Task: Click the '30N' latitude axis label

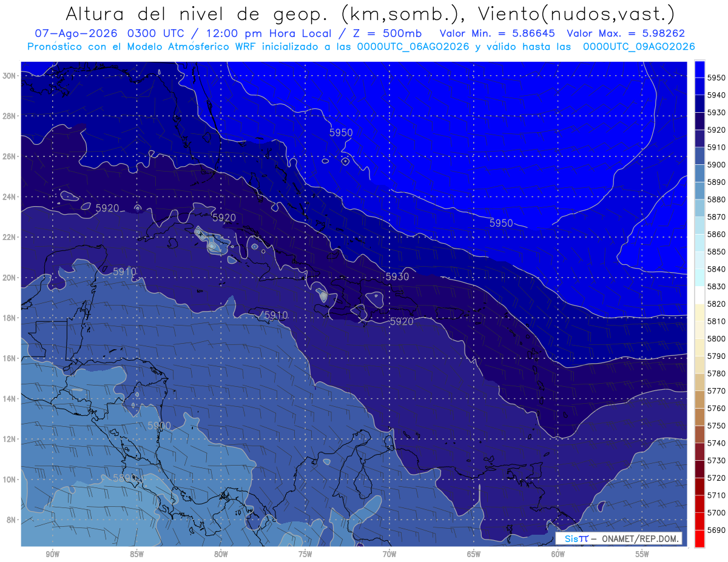Action: click(x=9, y=76)
